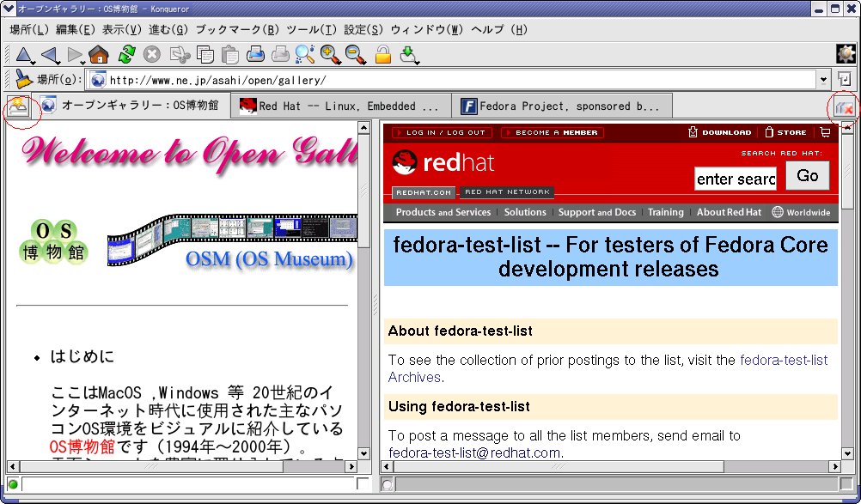
Task: Open the red OS博物館 link in left pane
Action: click(x=82, y=446)
